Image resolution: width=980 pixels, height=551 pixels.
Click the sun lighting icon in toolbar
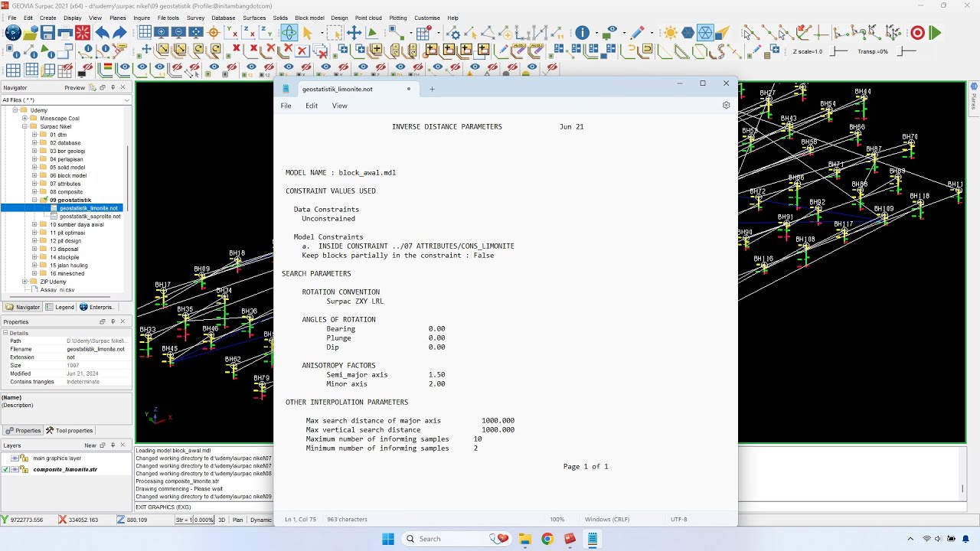[671, 33]
